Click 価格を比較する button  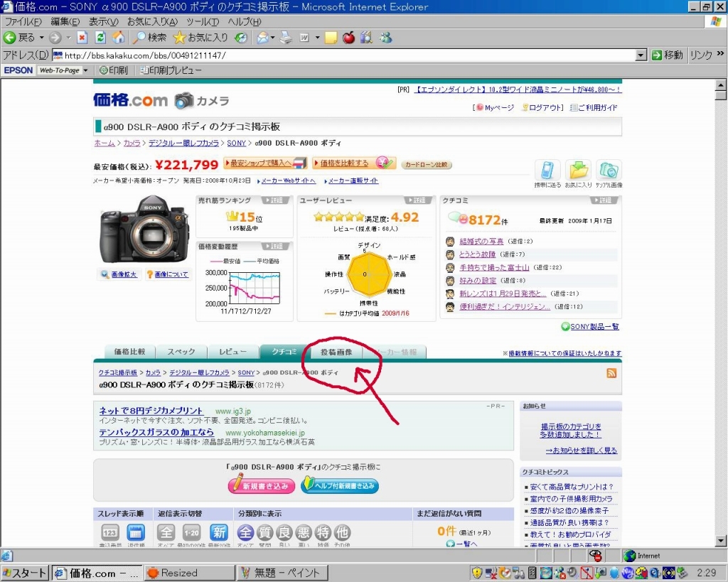354,163
